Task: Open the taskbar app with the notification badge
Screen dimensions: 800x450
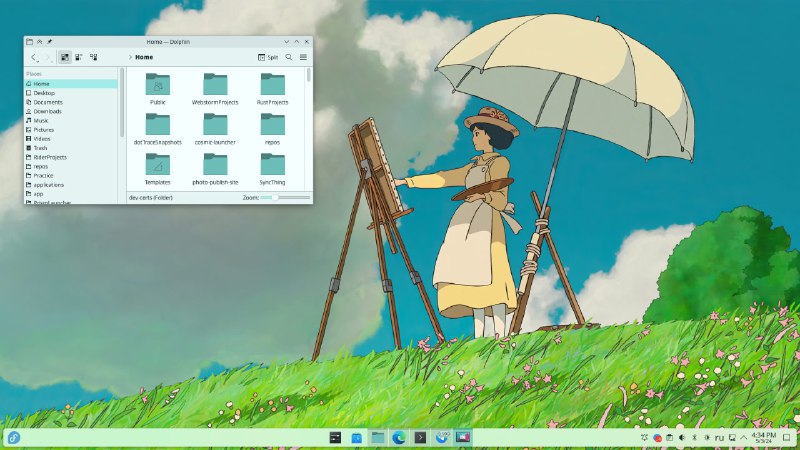Action: click(x=442, y=437)
